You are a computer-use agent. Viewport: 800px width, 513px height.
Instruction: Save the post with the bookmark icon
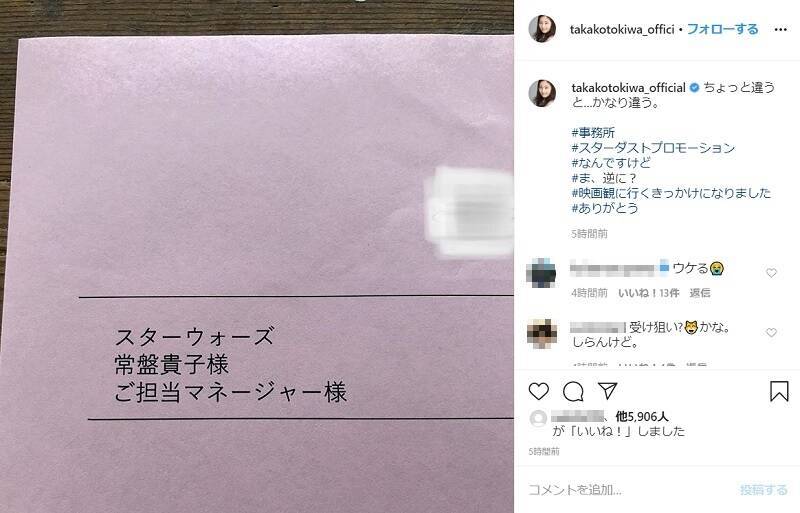coord(779,391)
